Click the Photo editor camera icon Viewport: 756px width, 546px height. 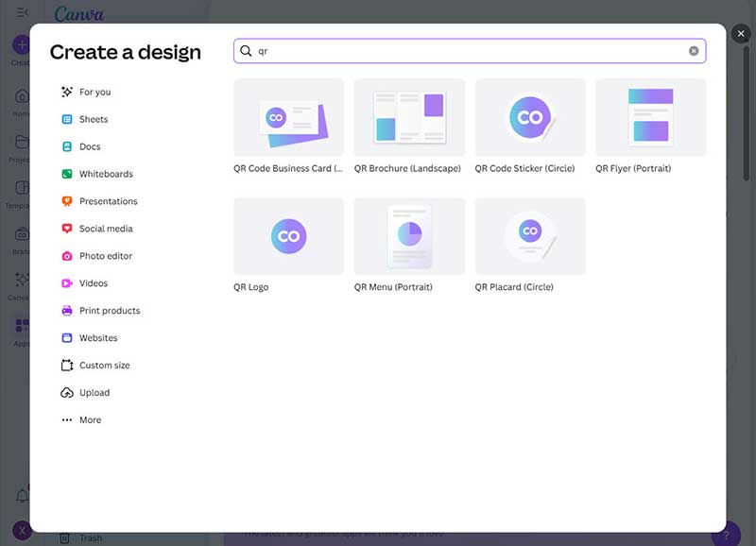(67, 256)
